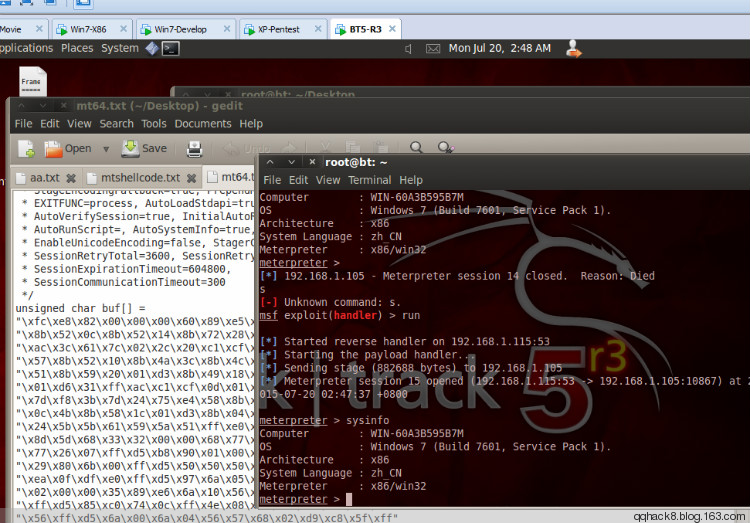Click the Save icon in gedit toolbar
This screenshot has height=523, width=750.
click(130, 148)
